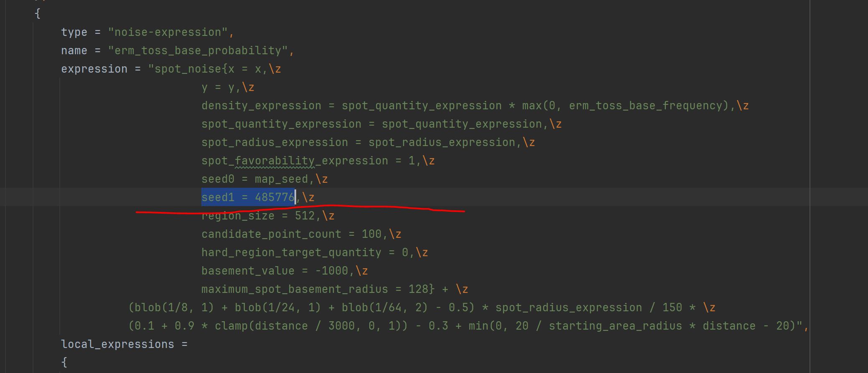This screenshot has height=373, width=868.
Task: Click the y = y,\z line
Action: tap(228, 87)
